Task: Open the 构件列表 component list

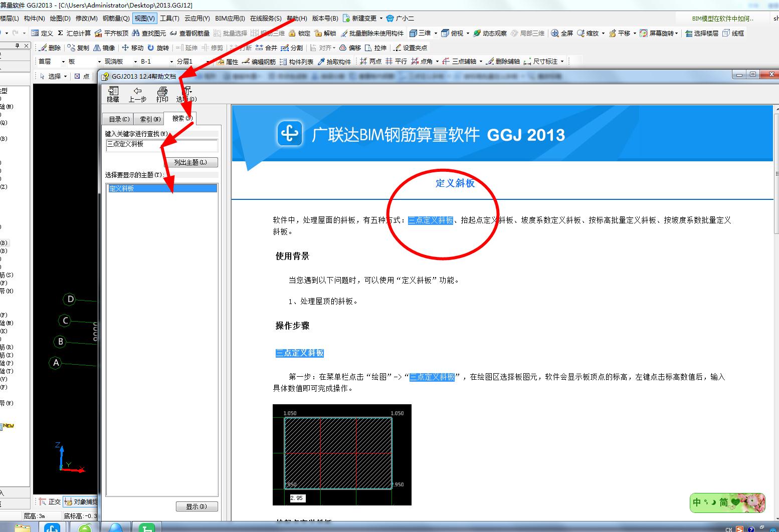Action: pos(296,62)
